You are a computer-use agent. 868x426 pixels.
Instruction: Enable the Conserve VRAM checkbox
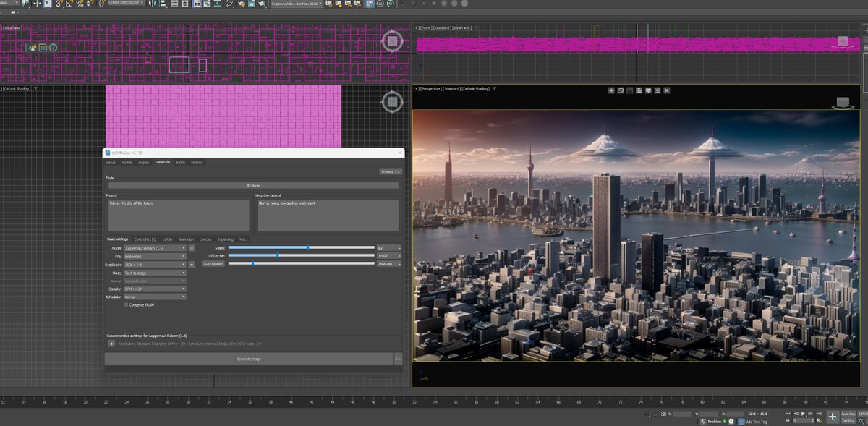(x=124, y=304)
